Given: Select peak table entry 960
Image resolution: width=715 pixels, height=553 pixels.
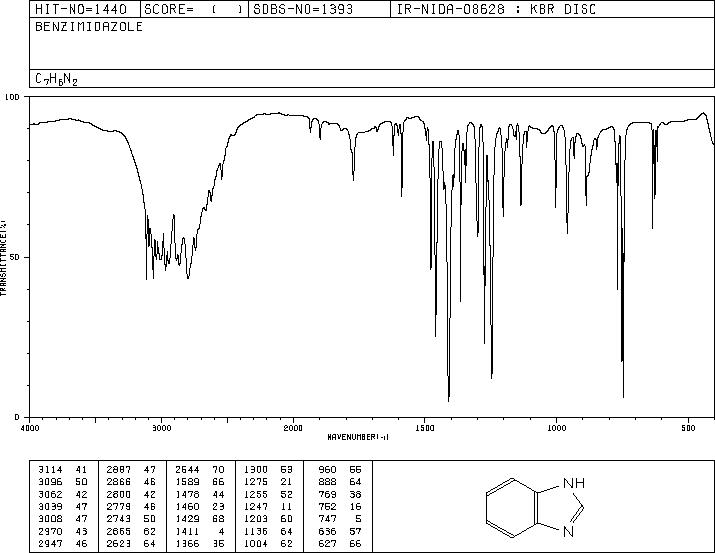Looking at the screenshot, I should [x=340, y=470].
